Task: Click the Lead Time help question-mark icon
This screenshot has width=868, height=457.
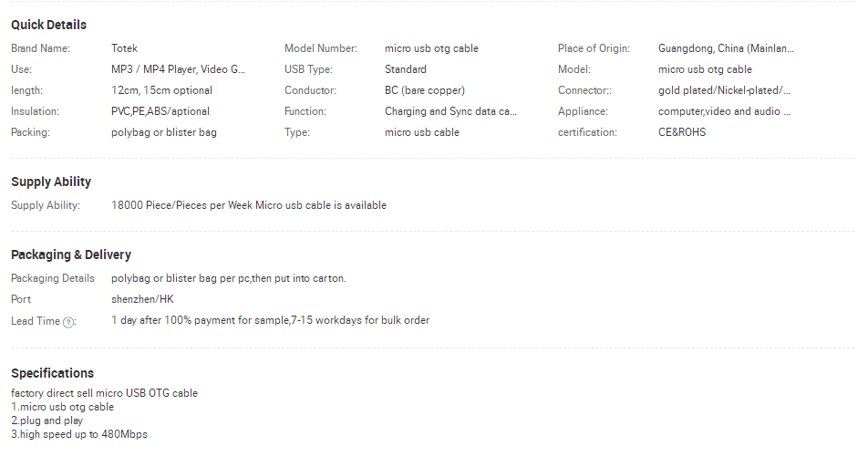Action: coord(68,322)
